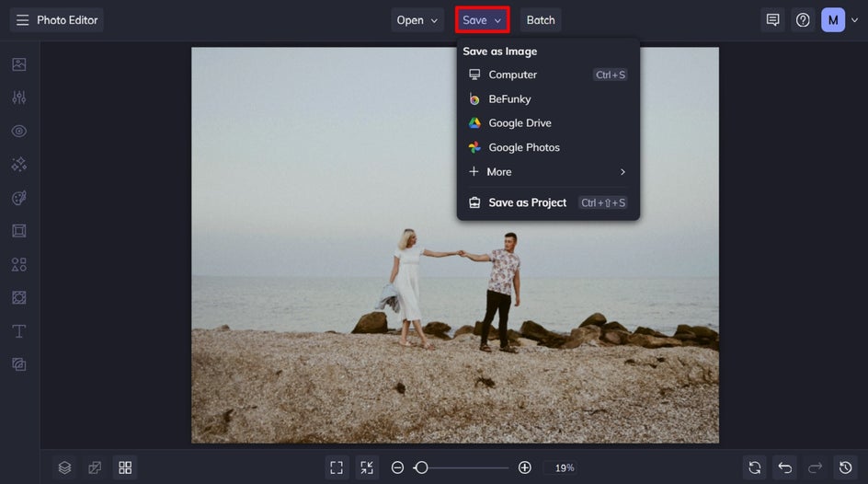This screenshot has width=868, height=484.
Task: Open the edit history icon
Action: [845, 468]
